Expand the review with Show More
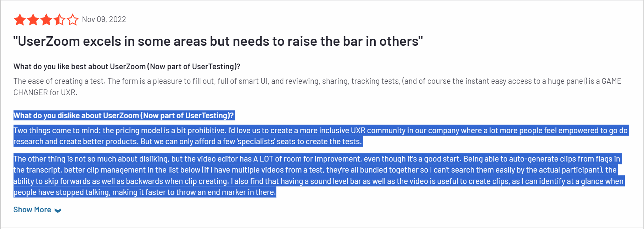Screen dimensions: 644x229 (x=32, y=210)
